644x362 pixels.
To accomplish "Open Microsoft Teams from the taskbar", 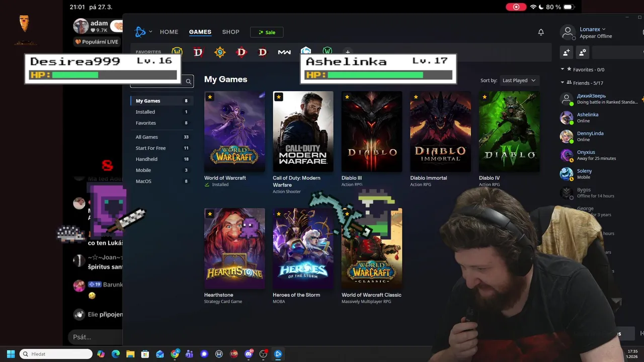I will [189, 354].
